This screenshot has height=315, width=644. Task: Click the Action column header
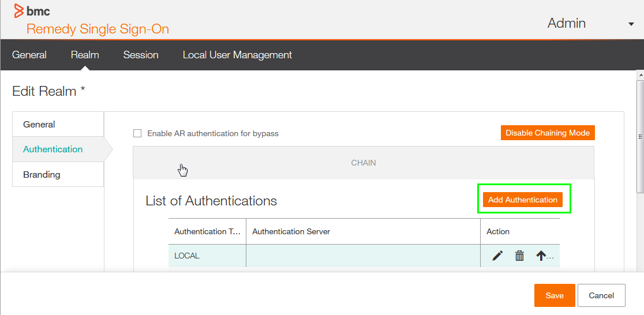click(520, 231)
